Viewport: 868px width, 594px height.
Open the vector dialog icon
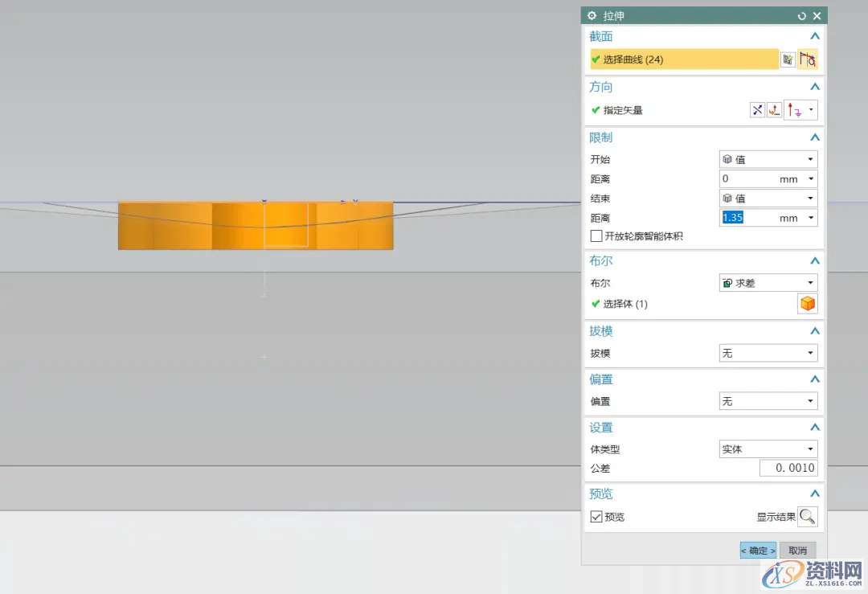(x=775, y=110)
